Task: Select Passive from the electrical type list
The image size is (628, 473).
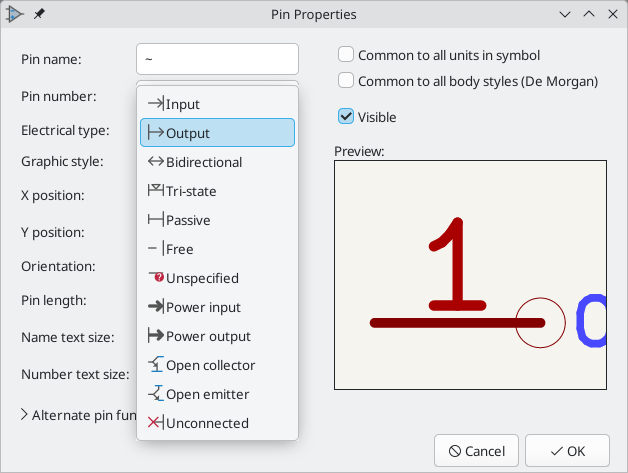Action: coord(188,220)
